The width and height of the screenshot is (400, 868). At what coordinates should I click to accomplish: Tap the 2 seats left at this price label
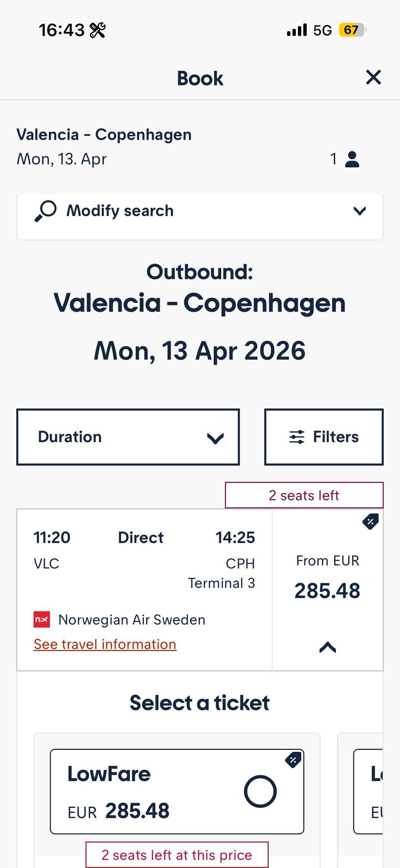click(177, 855)
